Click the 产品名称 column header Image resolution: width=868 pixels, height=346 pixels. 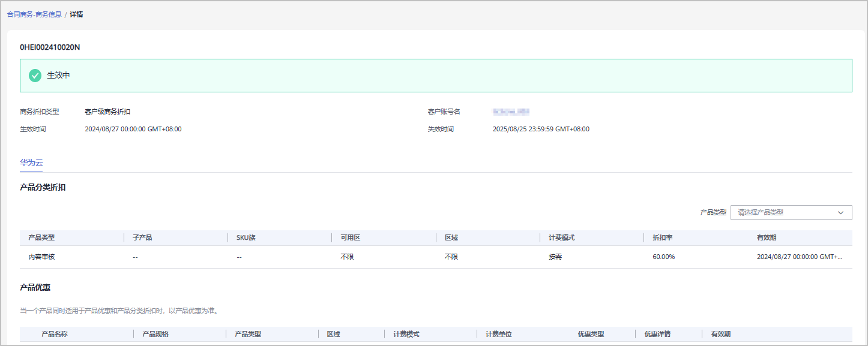pyautogui.click(x=54, y=334)
